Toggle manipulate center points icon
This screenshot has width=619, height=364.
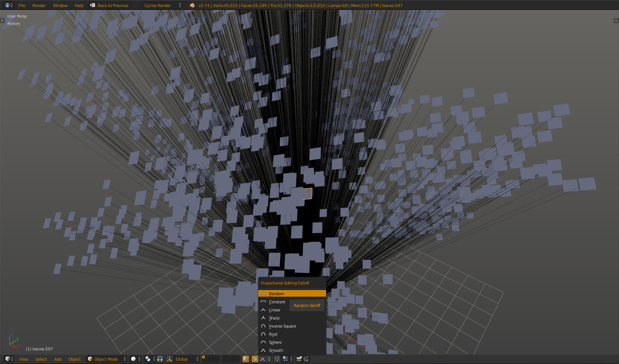point(160,359)
